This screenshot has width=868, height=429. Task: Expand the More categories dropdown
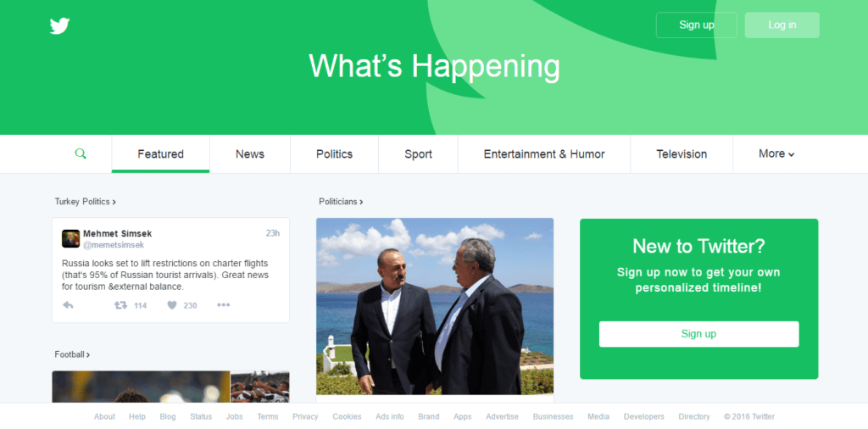coord(776,154)
